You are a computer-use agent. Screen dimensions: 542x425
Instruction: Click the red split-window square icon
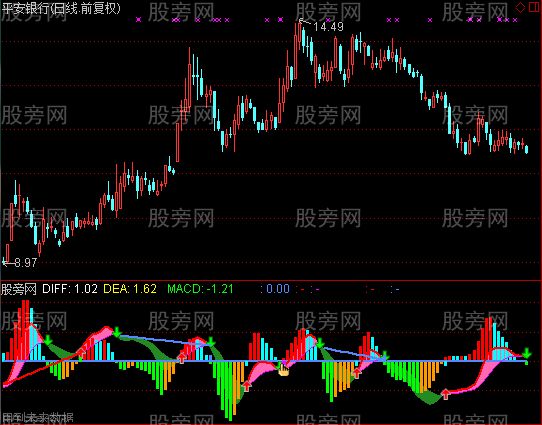[x=534, y=7]
